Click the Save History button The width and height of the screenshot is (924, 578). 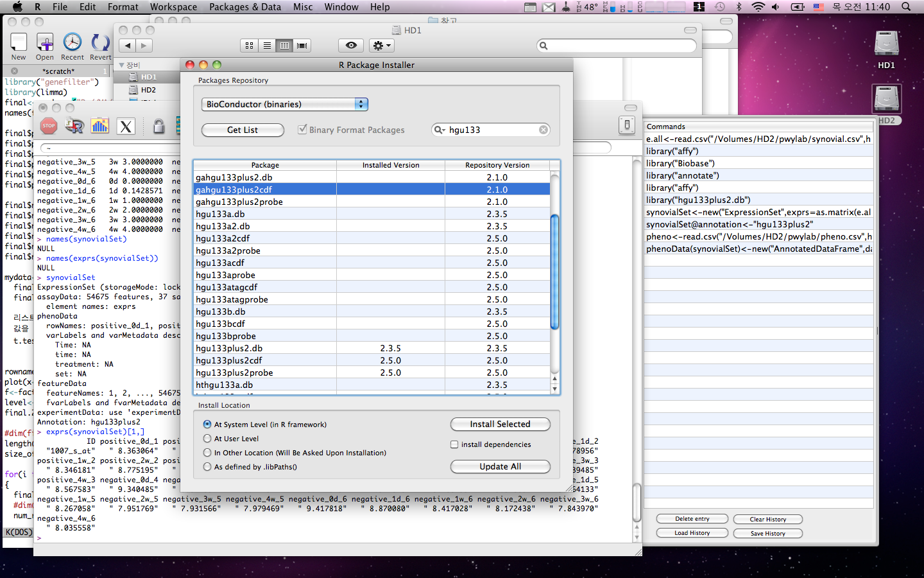[767, 533]
